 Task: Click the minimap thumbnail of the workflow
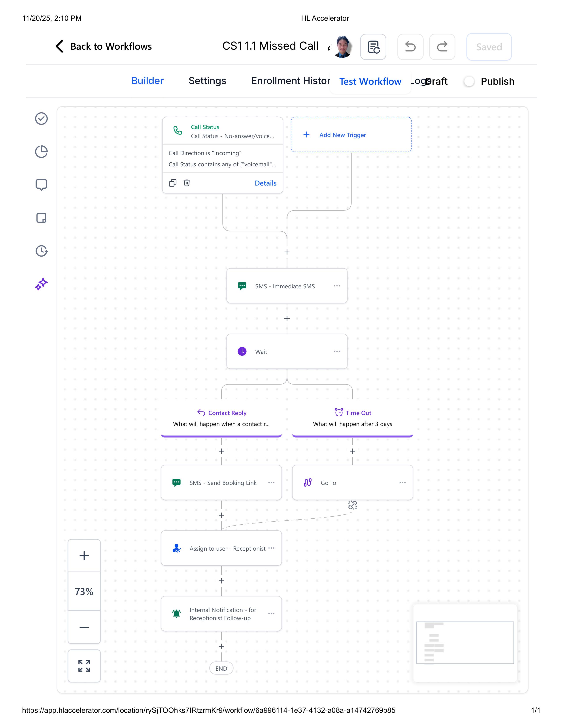point(465,642)
